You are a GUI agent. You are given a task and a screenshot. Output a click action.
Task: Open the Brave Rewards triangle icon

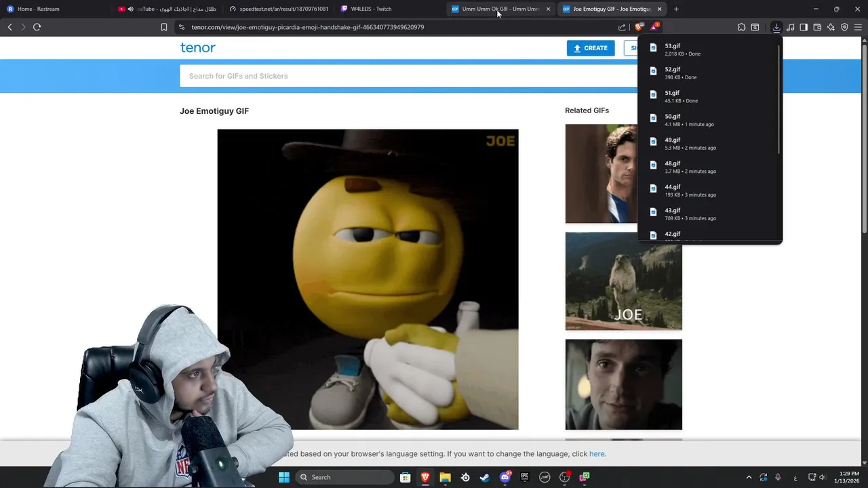(x=654, y=27)
